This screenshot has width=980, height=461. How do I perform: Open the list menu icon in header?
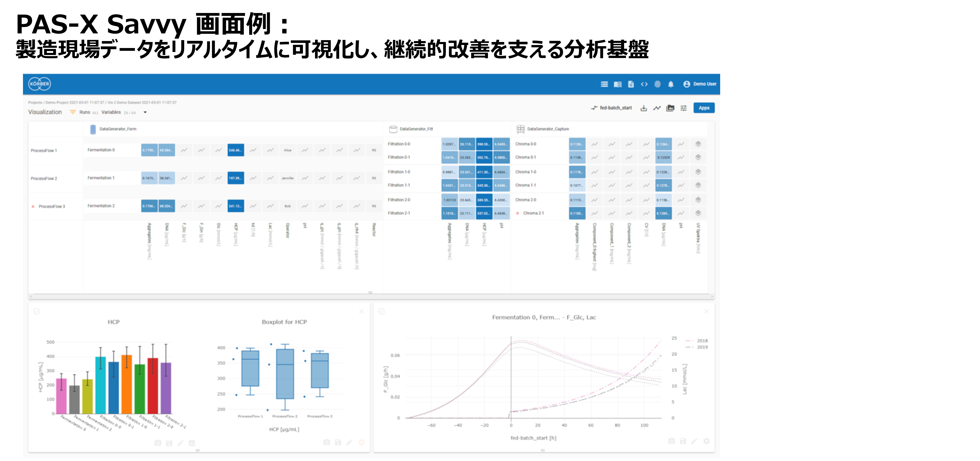pyautogui.click(x=604, y=84)
